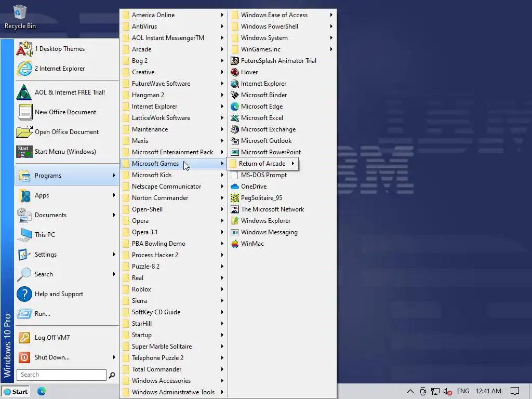Open the Windows Accessories folder
This screenshot has height=399, width=532.
coord(174,381)
